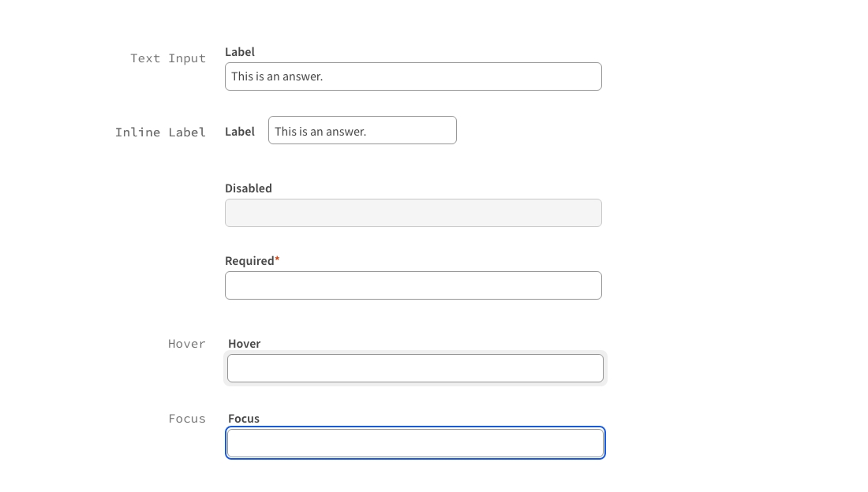
Task: Click the empty Hover text field
Action: tap(415, 368)
